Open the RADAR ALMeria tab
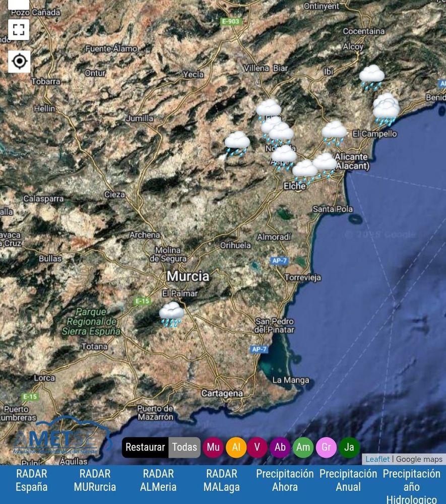Viewport: 446px width, 504px height. pyautogui.click(x=158, y=480)
